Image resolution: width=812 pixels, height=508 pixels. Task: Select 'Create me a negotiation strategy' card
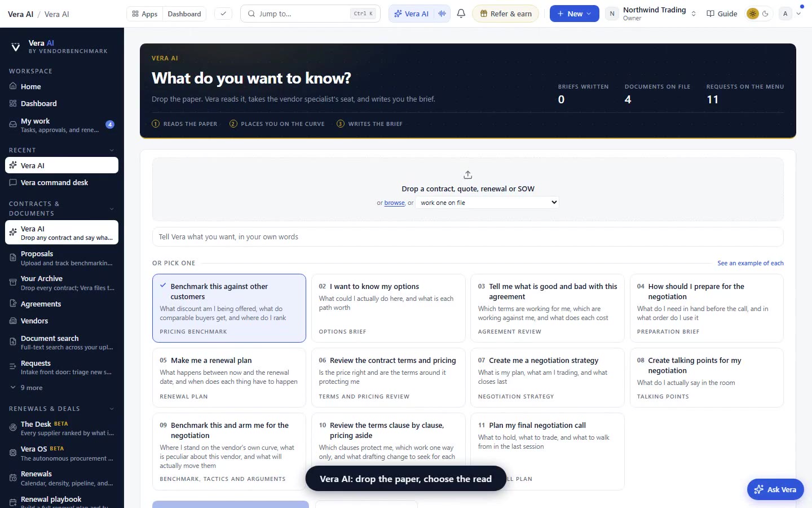pyautogui.click(x=548, y=378)
